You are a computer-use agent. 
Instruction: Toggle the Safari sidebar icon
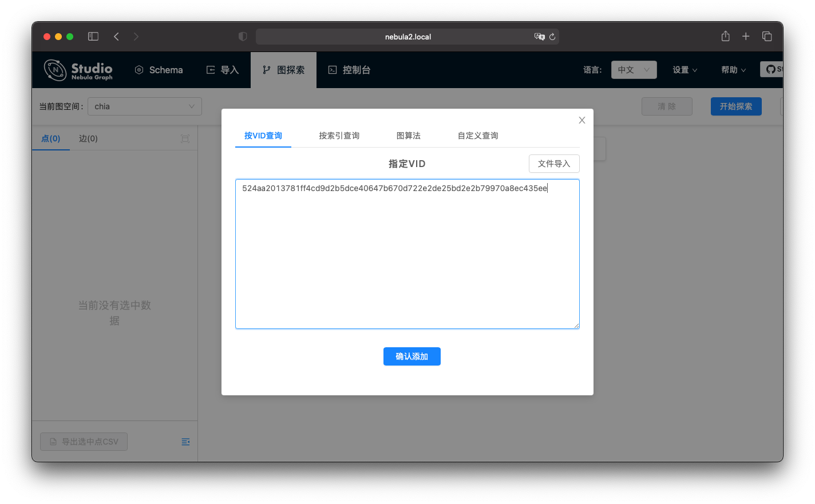click(x=93, y=37)
